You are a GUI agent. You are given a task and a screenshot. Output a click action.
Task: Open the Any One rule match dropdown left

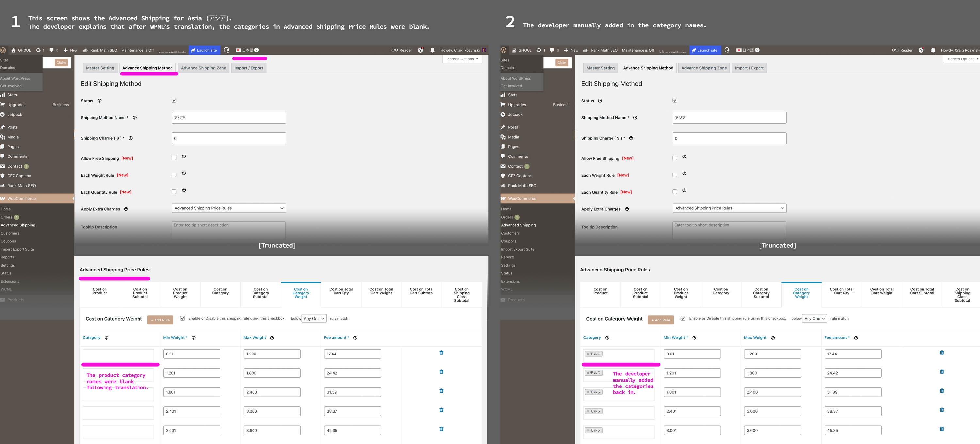[314, 319]
